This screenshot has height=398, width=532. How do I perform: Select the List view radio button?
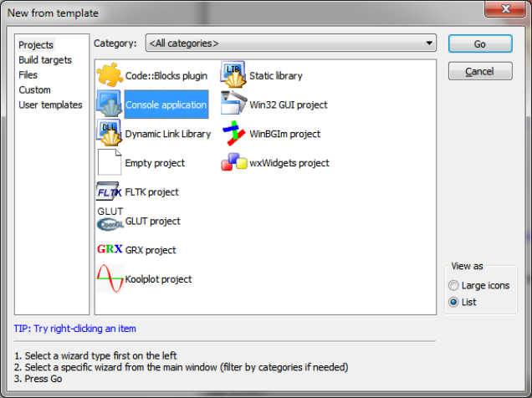(453, 302)
